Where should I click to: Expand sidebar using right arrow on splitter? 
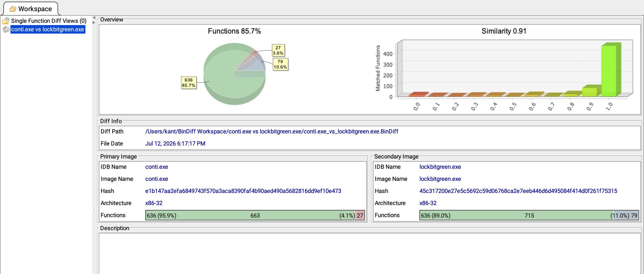click(x=94, y=23)
